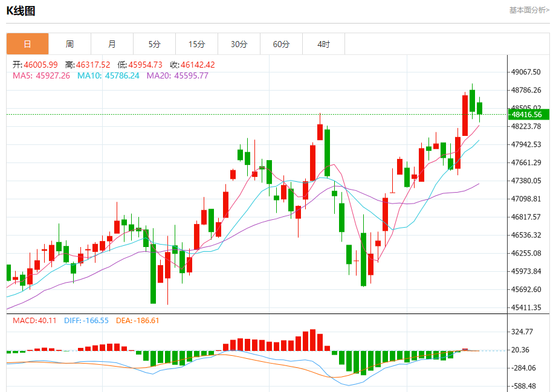Click the green 48416.56 current price tag
This screenshot has width=556, height=392.
pyautogui.click(x=529, y=115)
